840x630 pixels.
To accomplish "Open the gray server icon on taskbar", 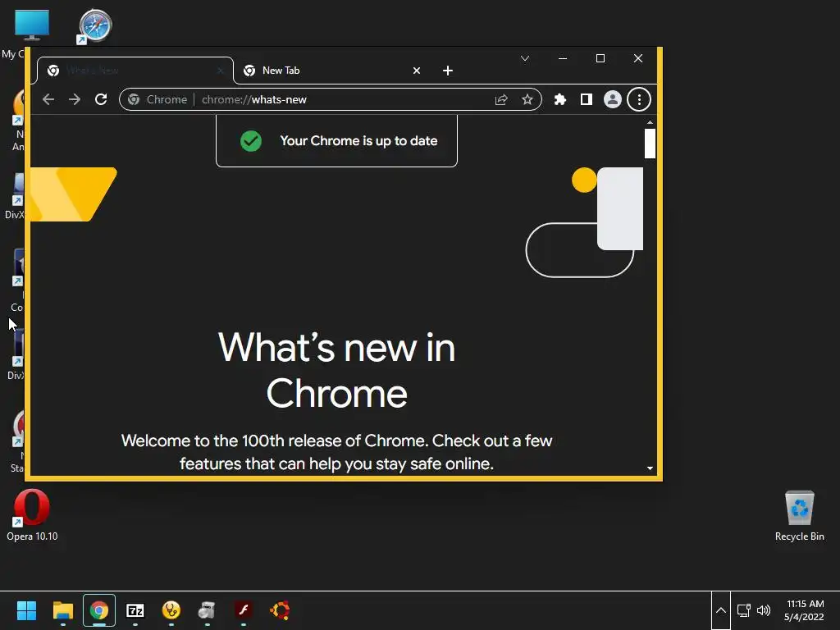I will pyautogui.click(x=207, y=610).
